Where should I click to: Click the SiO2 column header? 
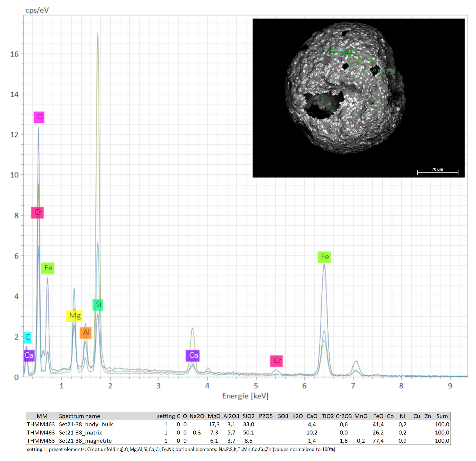pyautogui.click(x=249, y=416)
